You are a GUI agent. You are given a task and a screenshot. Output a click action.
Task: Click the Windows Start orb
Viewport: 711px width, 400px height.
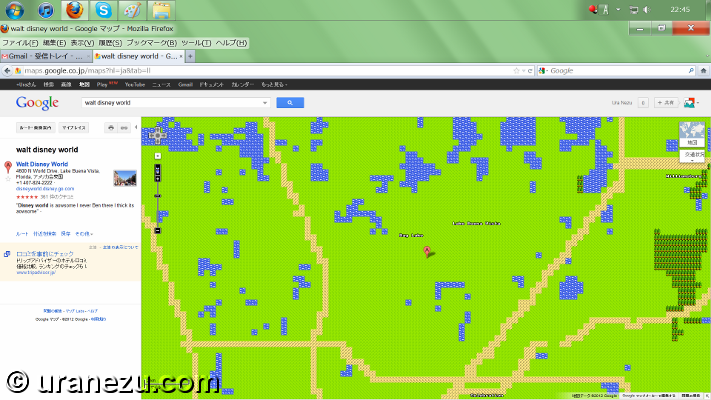15,10
